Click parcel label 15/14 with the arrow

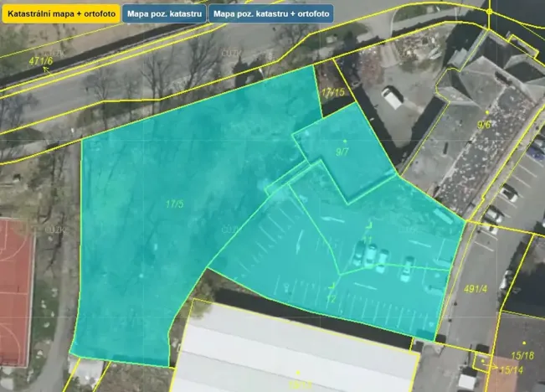(x=512, y=370)
